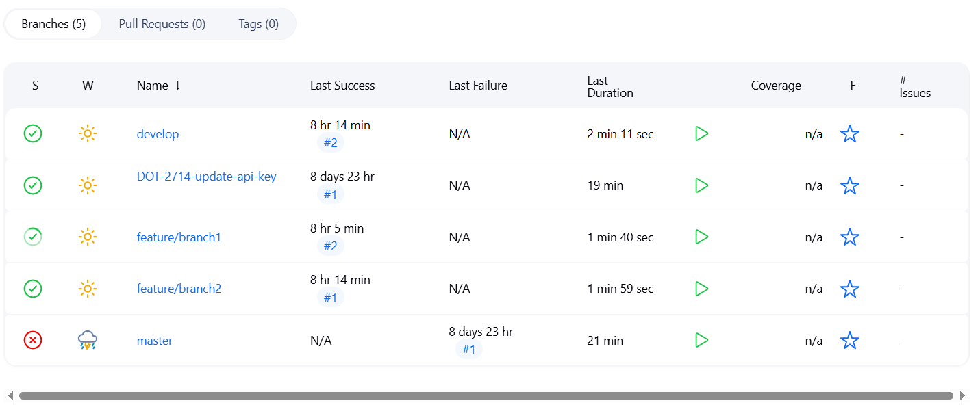This screenshot has height=418, width=980.
Task: Switch to the Pull Requests tab
Action: coord(162,24)
